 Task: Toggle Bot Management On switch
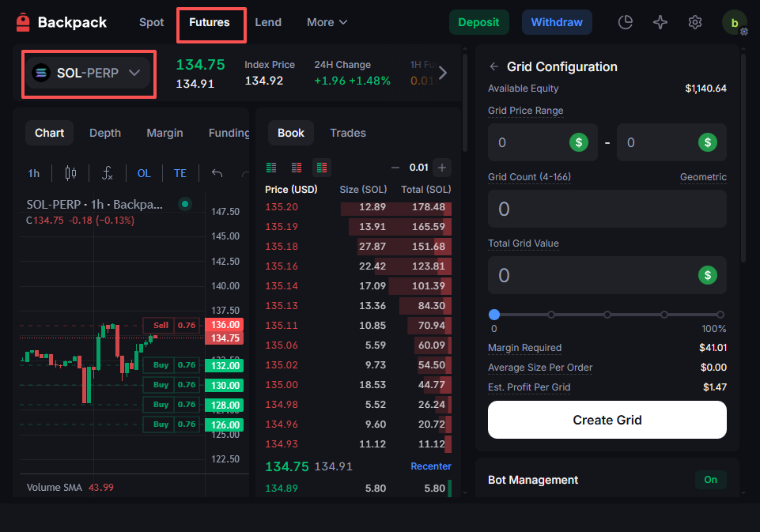(710, 480)
